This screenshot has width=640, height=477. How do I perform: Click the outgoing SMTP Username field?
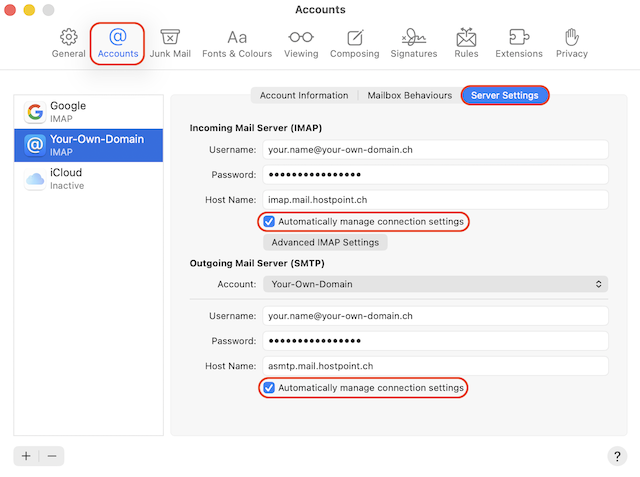pyautogui.click(x=436, y=316)
